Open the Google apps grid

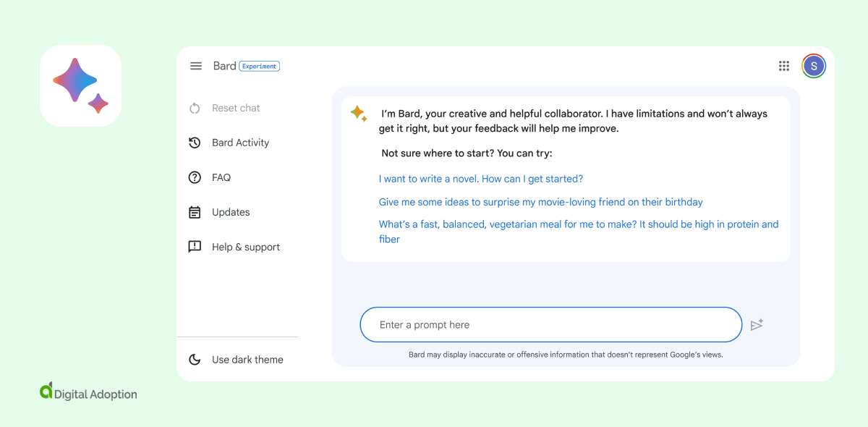[784, 66]
